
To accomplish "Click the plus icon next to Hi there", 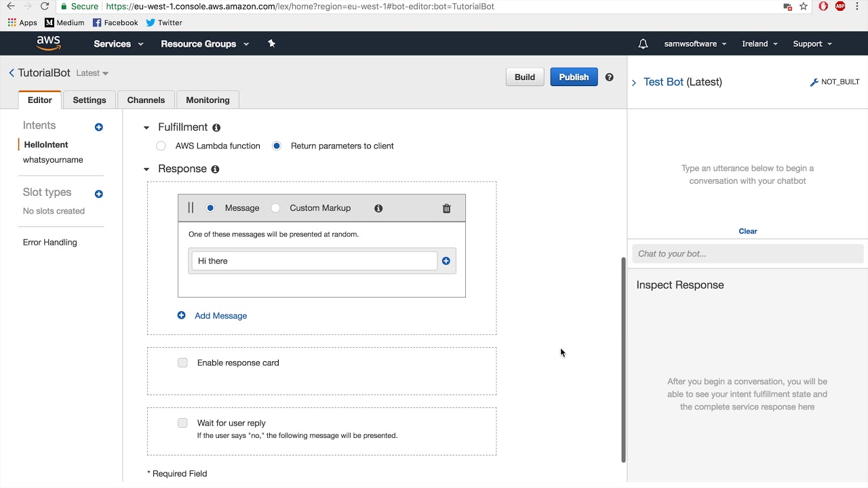I will coord(446,261).
